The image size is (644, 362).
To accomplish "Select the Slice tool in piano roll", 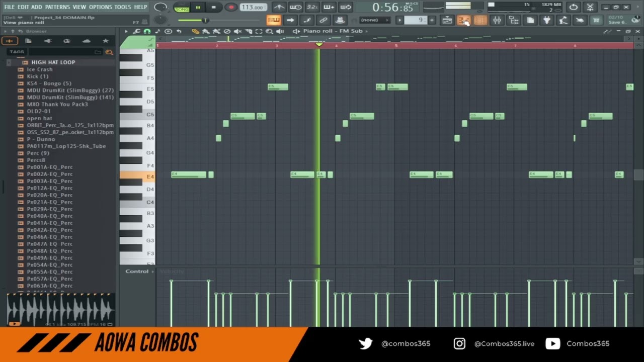I will click(x=249, y=31).
